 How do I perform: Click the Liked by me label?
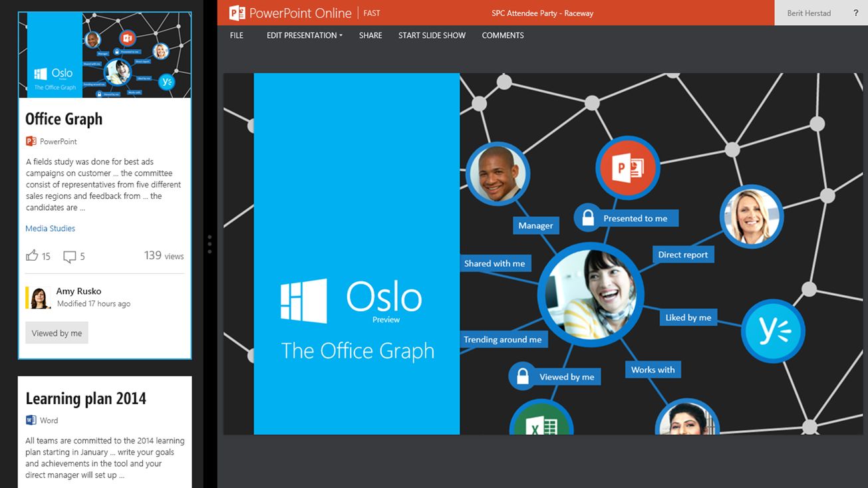point(688,317)
